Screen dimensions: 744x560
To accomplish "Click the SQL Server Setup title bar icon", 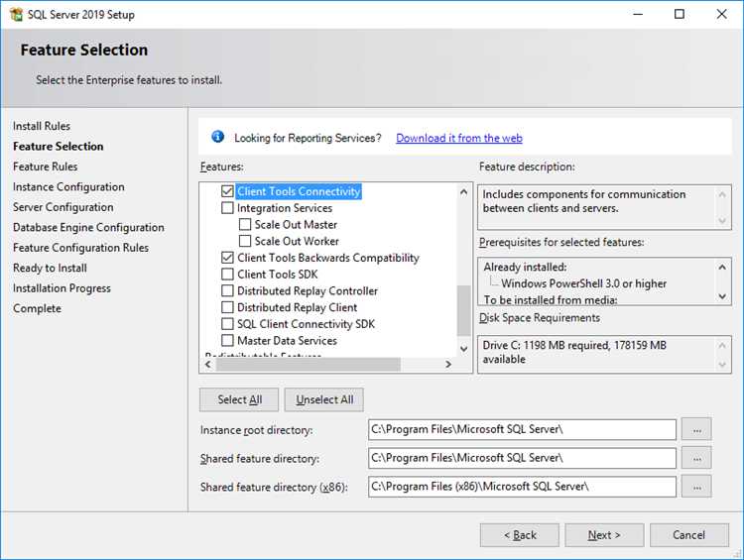I will [x=16, y=14].
